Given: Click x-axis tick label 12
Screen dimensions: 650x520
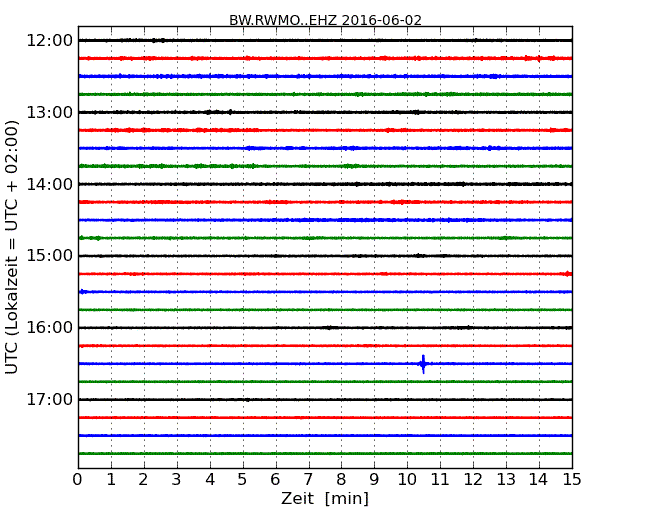Looking at the screenshot, I should pos(473,480).
